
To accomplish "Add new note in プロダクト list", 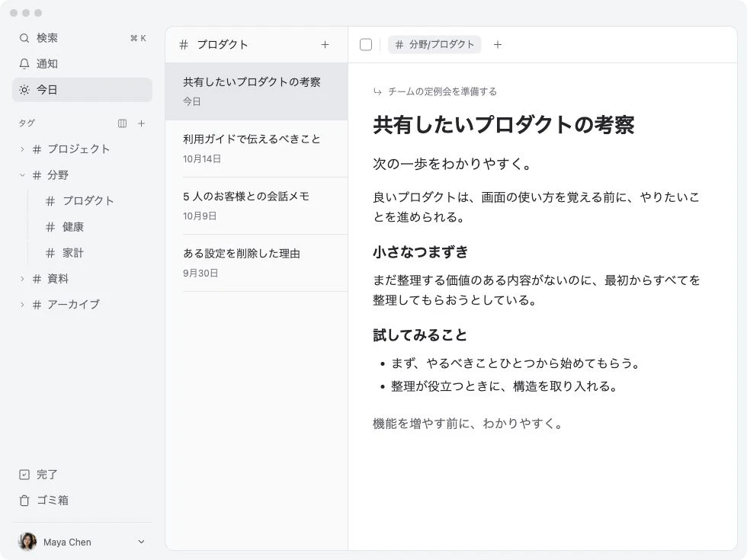I will [325, 45].
